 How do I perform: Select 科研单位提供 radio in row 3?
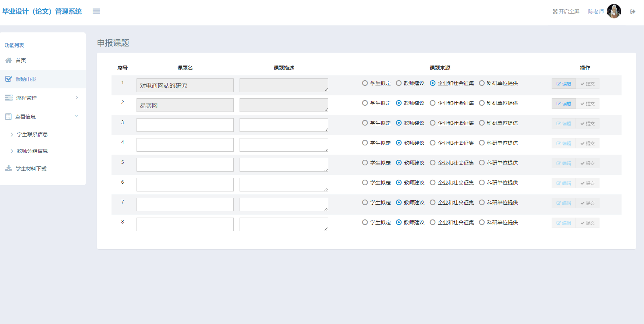[x=482, y=123]
